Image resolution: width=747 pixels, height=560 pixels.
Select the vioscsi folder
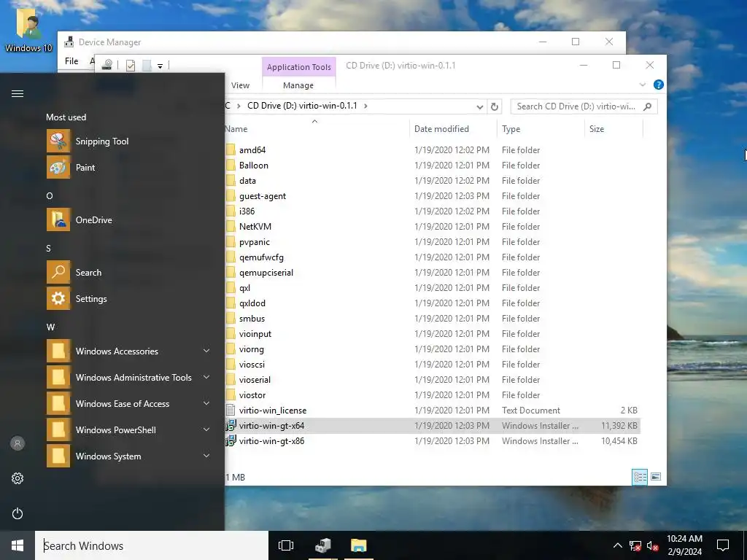252,365
